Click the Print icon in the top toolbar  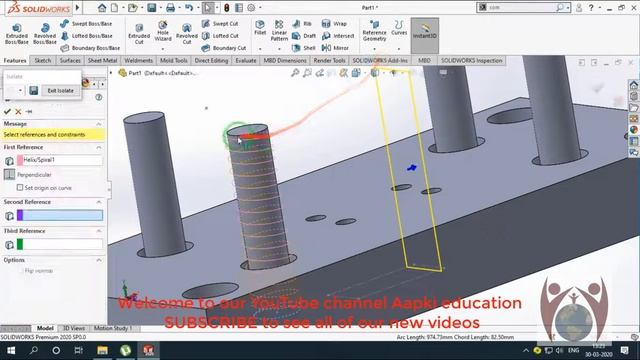[171, 7]
